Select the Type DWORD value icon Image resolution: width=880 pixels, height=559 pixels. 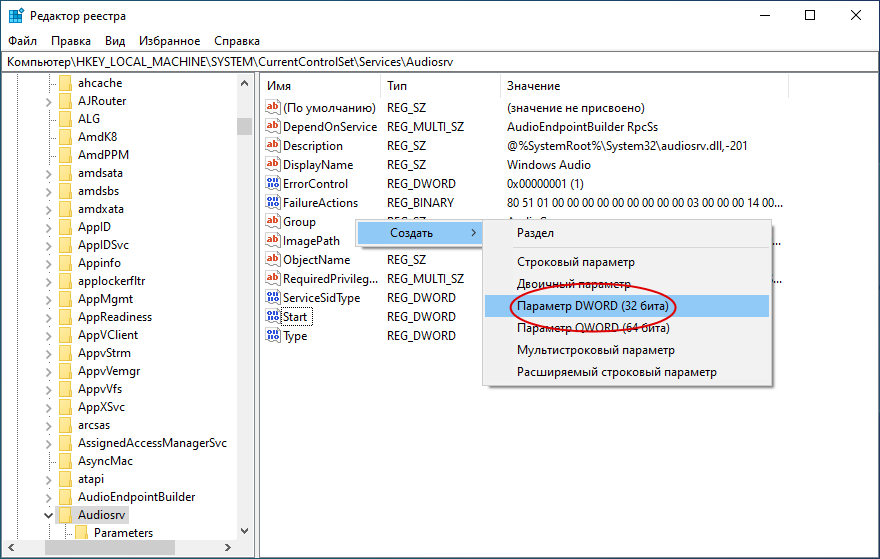tap(273, 335)
